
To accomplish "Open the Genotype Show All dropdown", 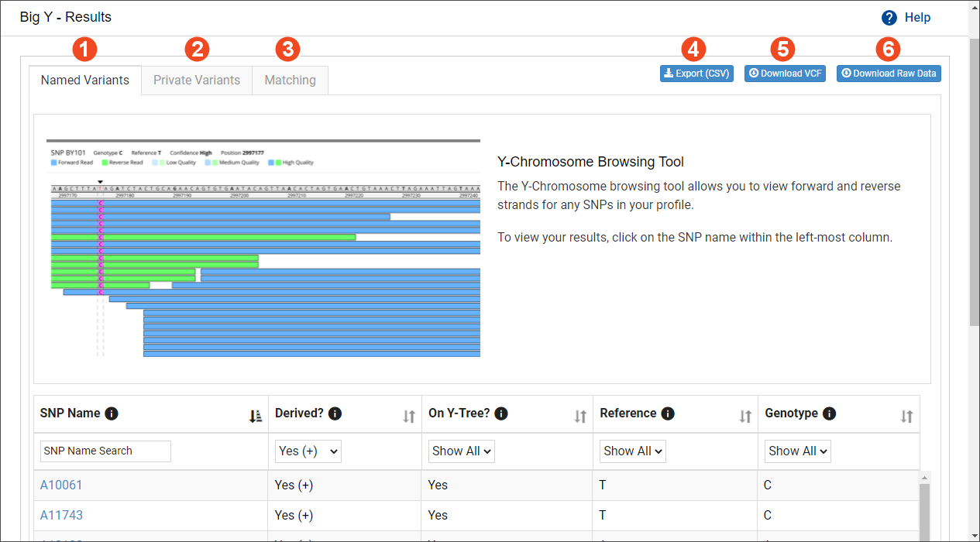I will [x=798, y=451].
